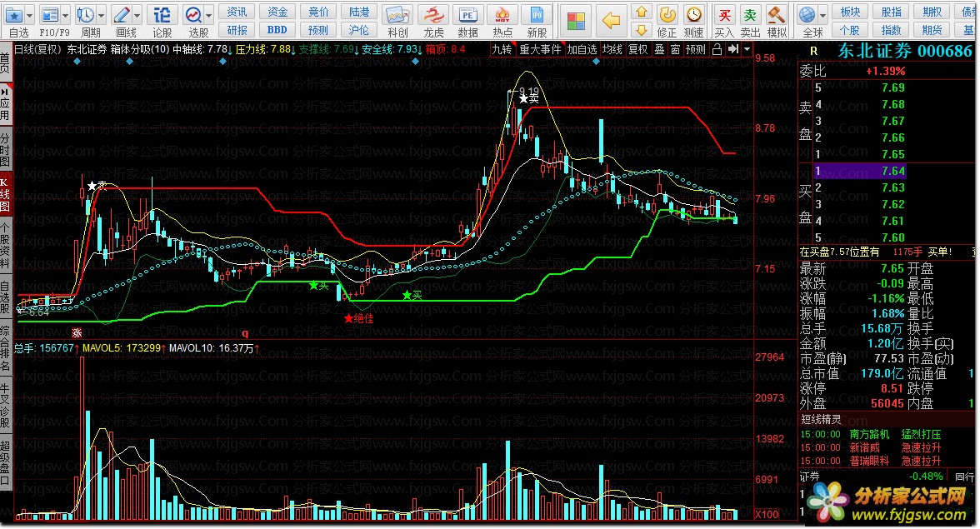Screen dimensions: 980x529
Task: Click the 短线精灵 panel header
Action: tap(821, 420)
